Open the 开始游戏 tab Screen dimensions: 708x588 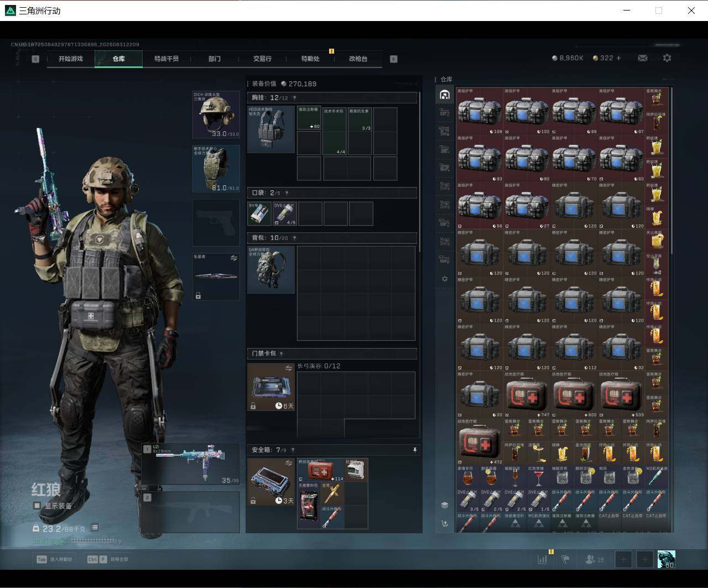(x=71, y=59)
